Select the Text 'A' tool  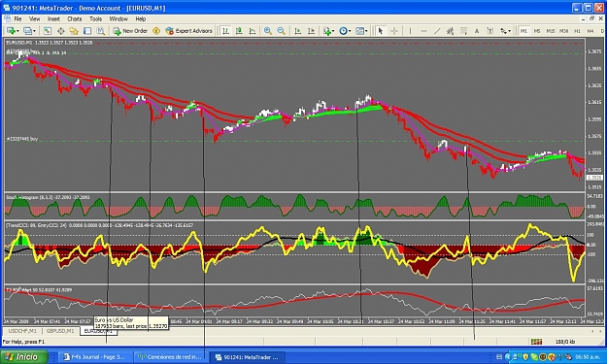pyautogui.click(x=477, y=31)
